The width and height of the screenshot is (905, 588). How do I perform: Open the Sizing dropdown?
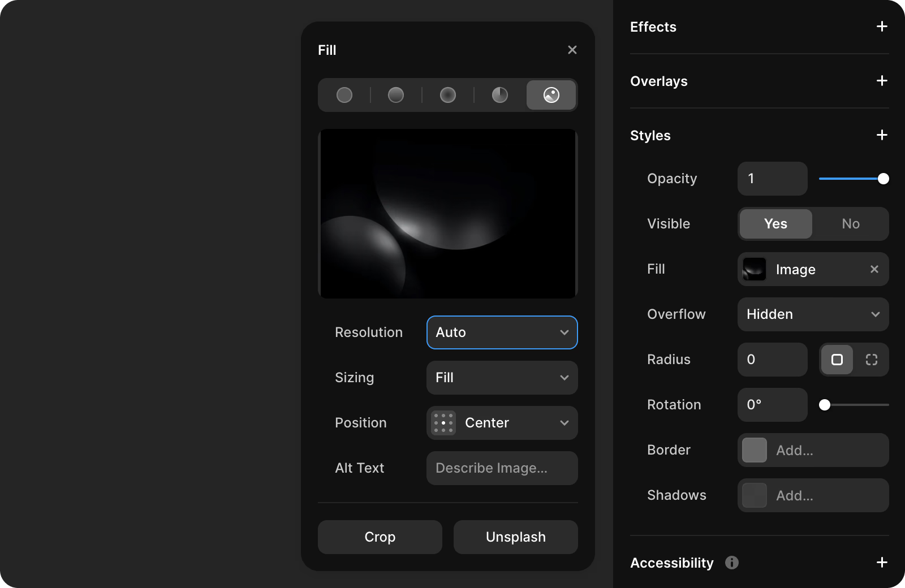point(501,378)
